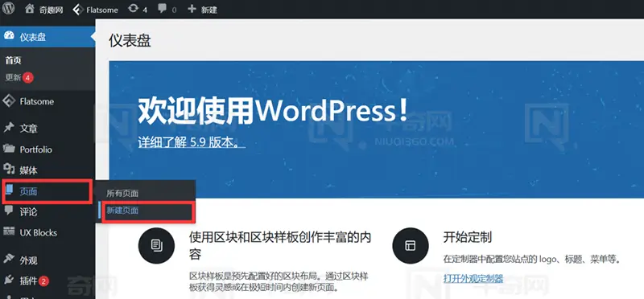Click the 媒体 media icon
Viewport: 644px width, 299px height.
pos(9,170)
